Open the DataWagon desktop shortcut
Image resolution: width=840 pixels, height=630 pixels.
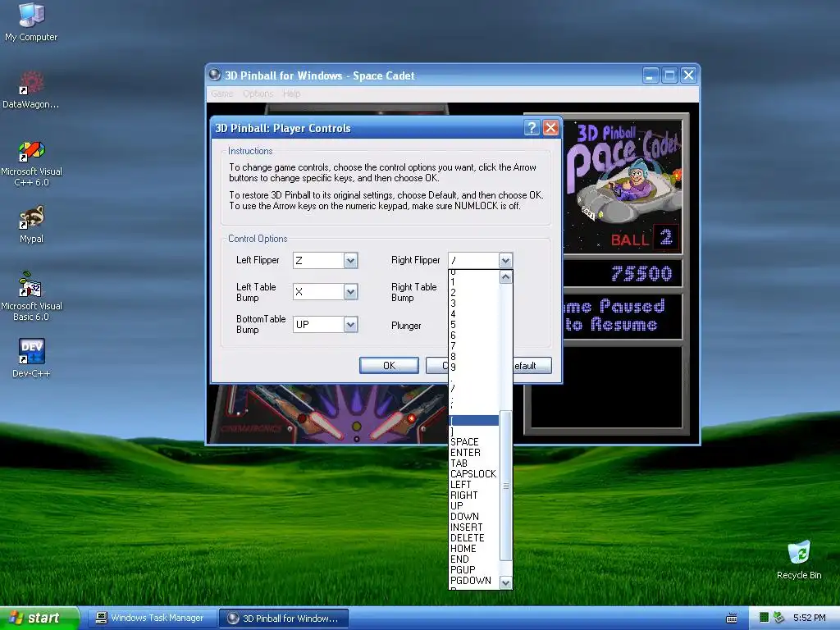click(30, 89)
